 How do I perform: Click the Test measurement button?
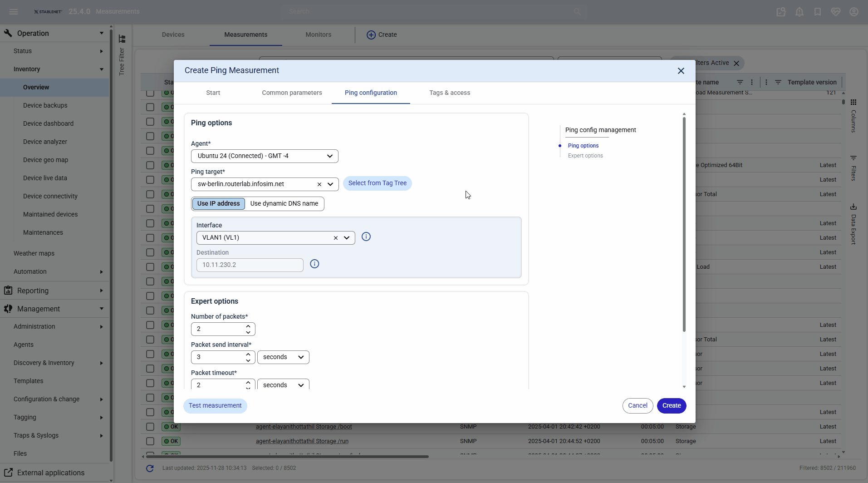[215, 406]
